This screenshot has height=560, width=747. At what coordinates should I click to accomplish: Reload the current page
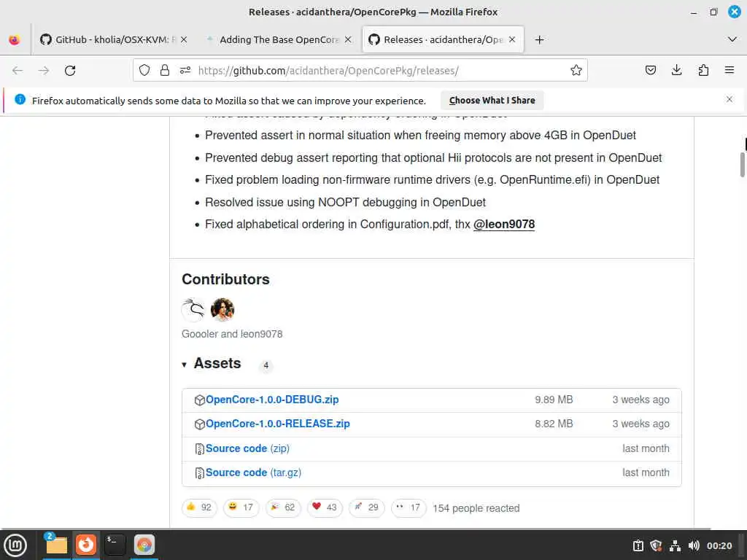[70, 71]
